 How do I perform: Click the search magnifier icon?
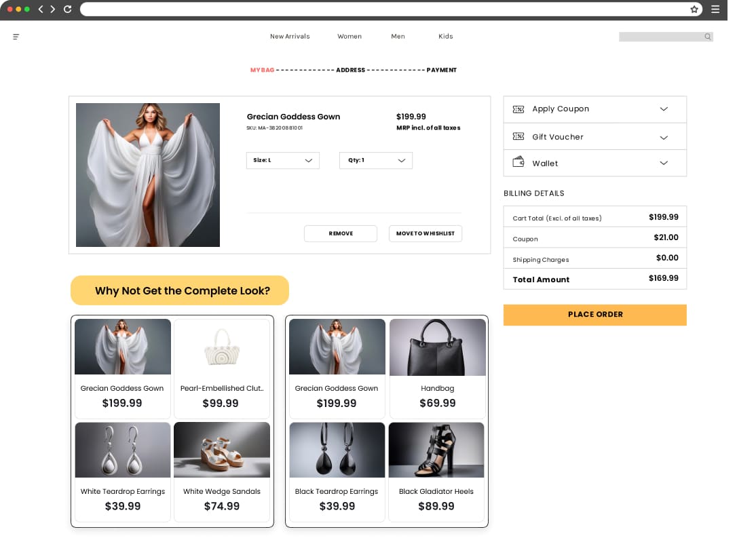707,37
